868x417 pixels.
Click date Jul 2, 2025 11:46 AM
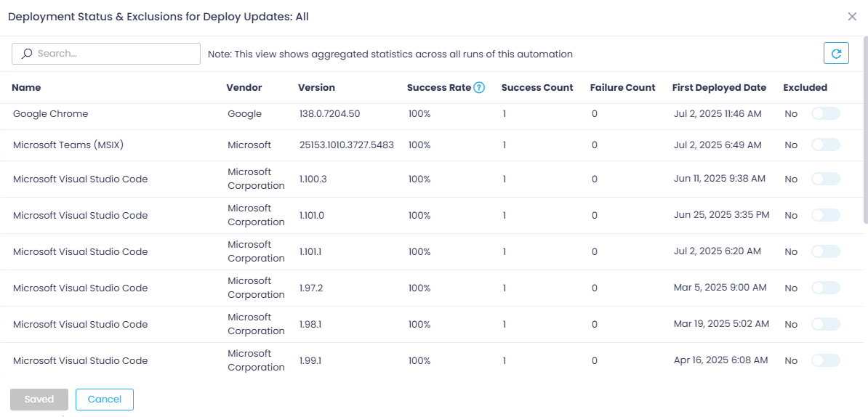tap(718, 114)
